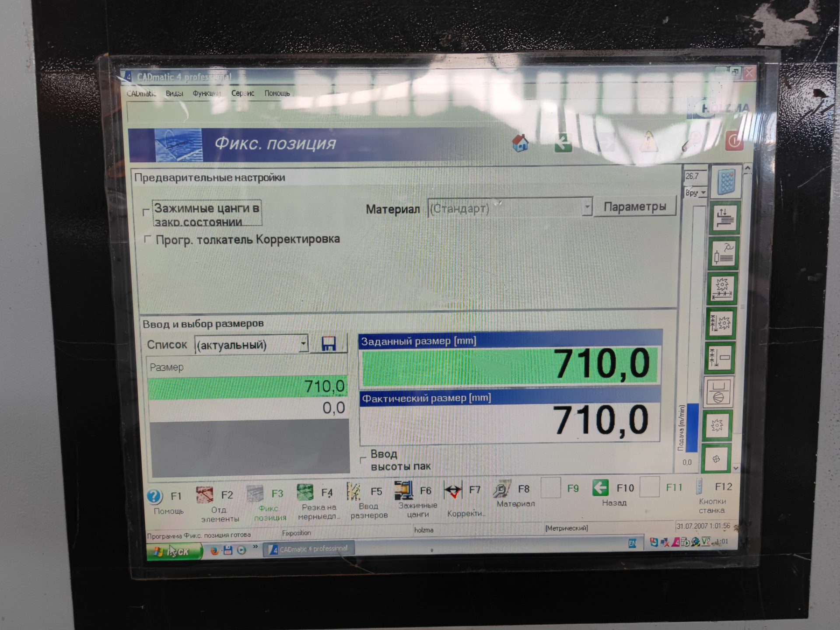Screen dimensions: 840x630
Task: Click the Параметры button
Action: (634, 207)
